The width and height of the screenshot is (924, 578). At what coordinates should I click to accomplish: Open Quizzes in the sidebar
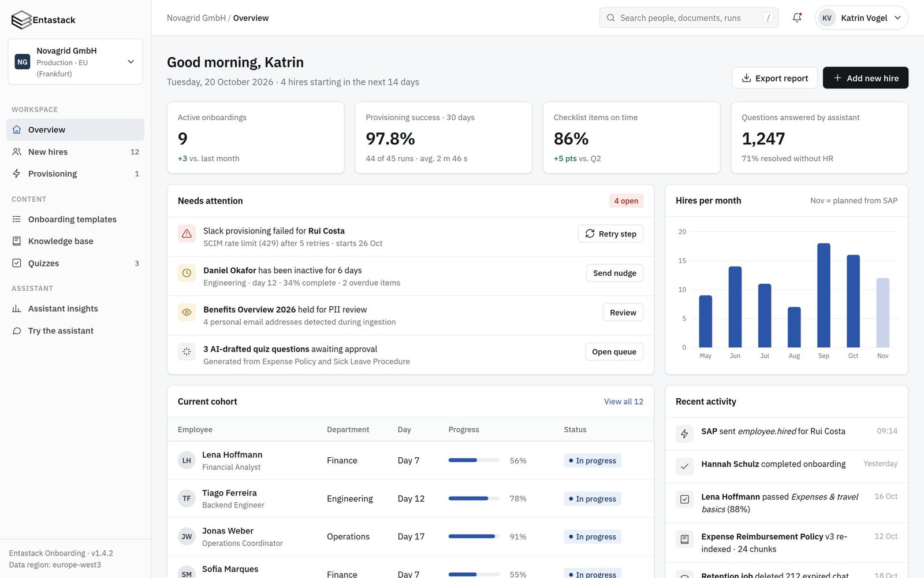(x=75, y=263)
